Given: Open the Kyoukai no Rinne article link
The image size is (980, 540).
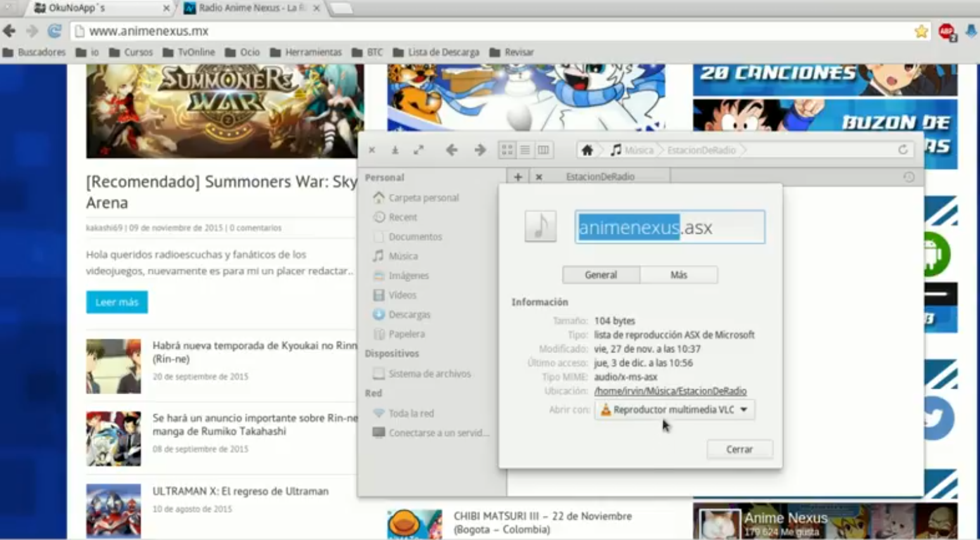Looking at the screenshot, I should 255,352.
